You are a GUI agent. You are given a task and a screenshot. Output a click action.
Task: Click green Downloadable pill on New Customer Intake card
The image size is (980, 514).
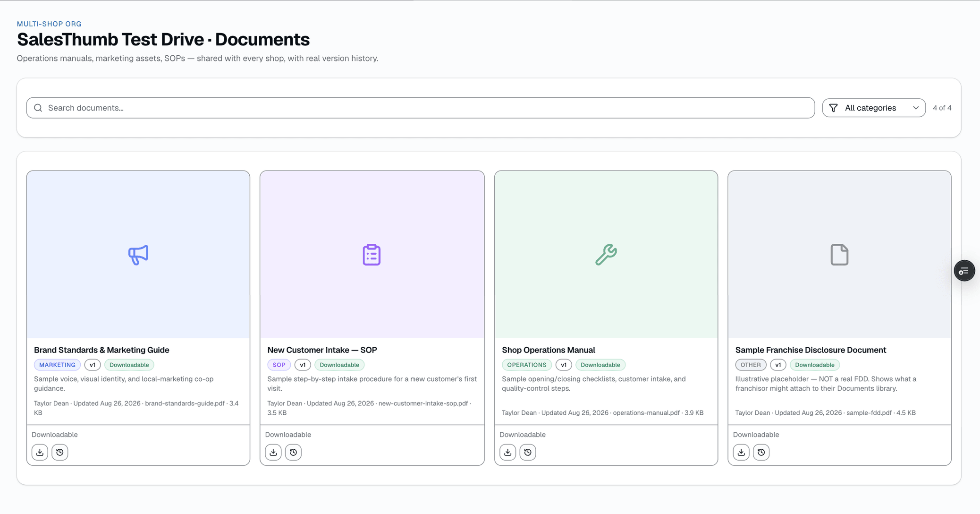pyautogui.click(x=339, y=365)
